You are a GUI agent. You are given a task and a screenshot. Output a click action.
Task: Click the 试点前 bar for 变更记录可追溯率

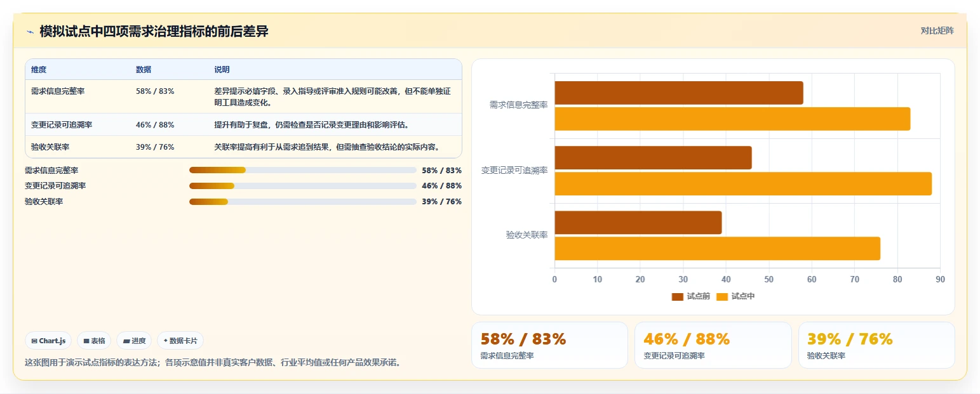tap(653, 157)
